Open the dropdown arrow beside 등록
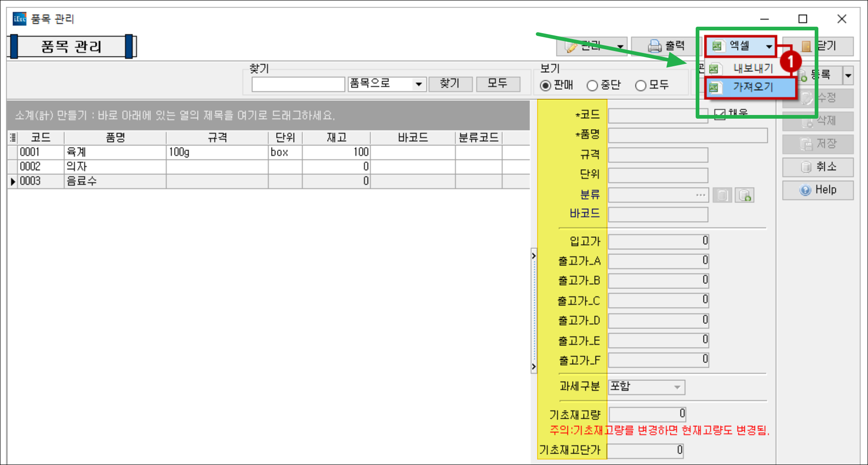 (848, 75)
